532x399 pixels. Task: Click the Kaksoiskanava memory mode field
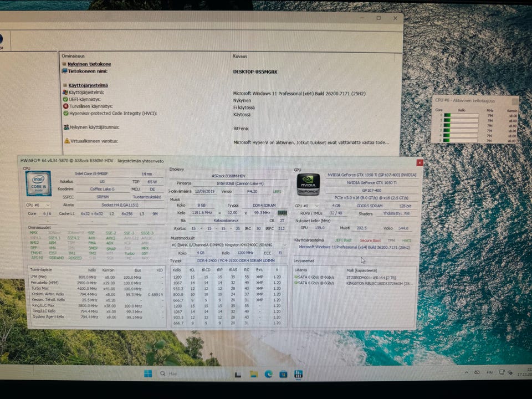click(226, 221)
